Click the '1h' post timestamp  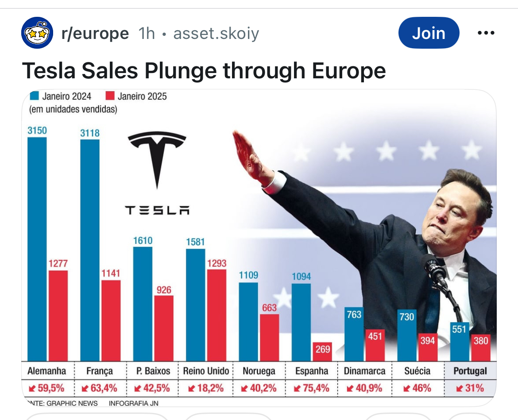pos(147,33)
